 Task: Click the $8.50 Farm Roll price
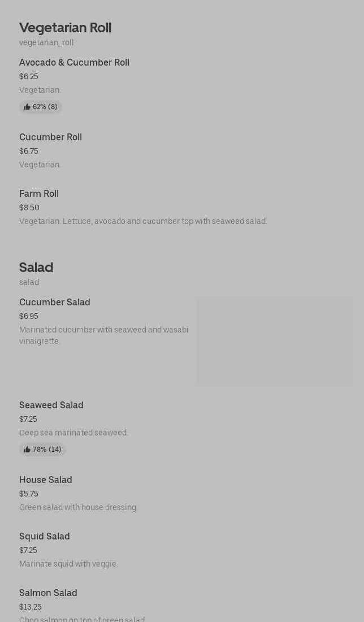29,208
